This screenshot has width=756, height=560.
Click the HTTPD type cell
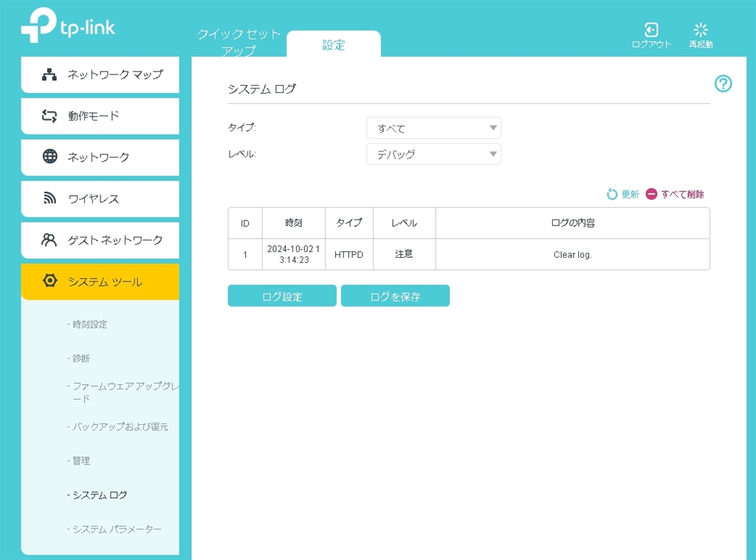(349, 254)
